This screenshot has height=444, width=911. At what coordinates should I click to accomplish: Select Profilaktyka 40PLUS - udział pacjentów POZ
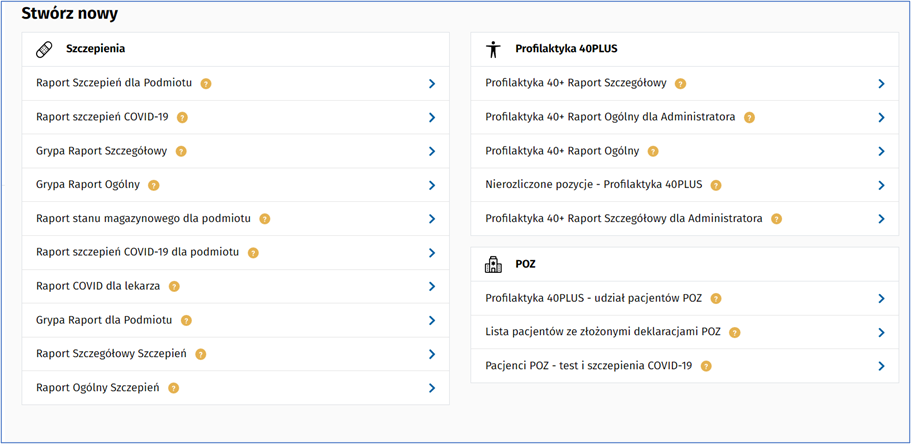pyautogui.click(x=594, y=298)
